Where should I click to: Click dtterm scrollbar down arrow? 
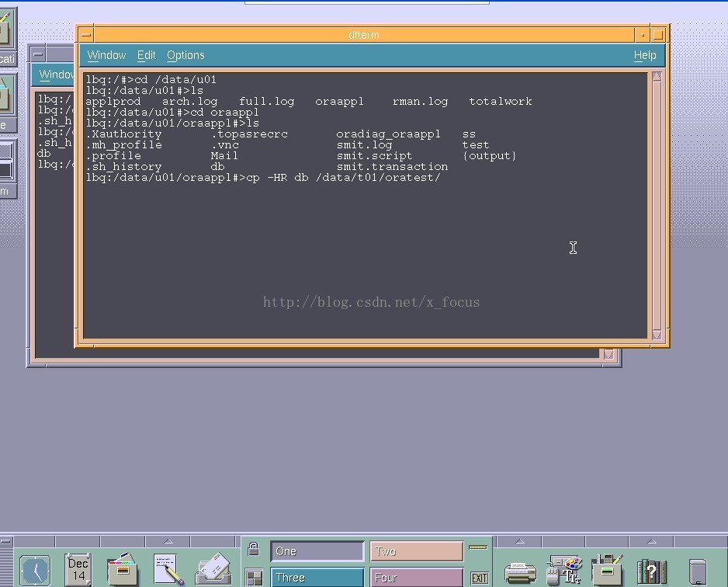[x=657, y=335]
